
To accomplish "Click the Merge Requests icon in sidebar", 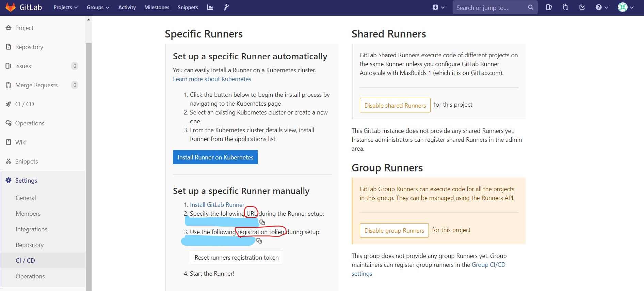I will pyautogui.click(x=9, y=85).
